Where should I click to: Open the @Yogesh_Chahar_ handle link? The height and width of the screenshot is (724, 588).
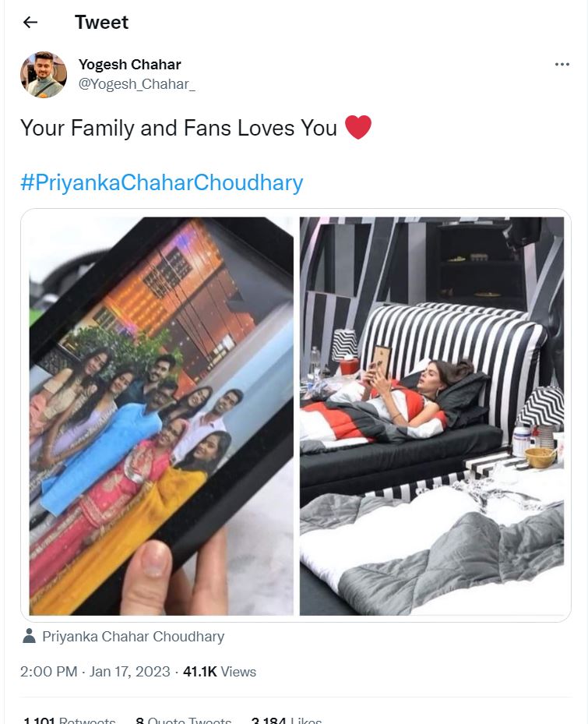click(136, 84)
